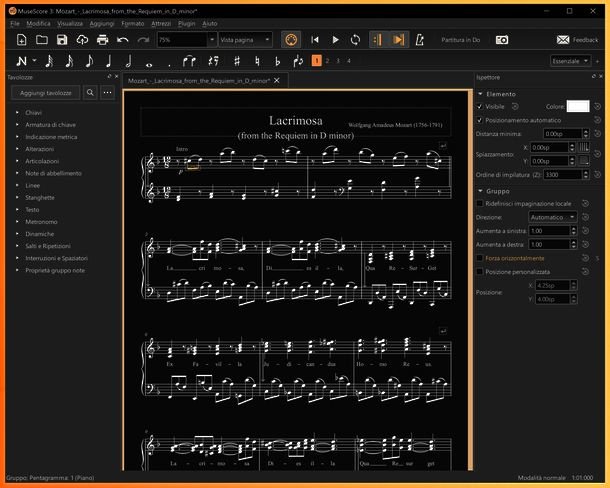The height and width of the screenshot is (488, 610).
Task: Apply a flat accidental
Action: point(277,61)
